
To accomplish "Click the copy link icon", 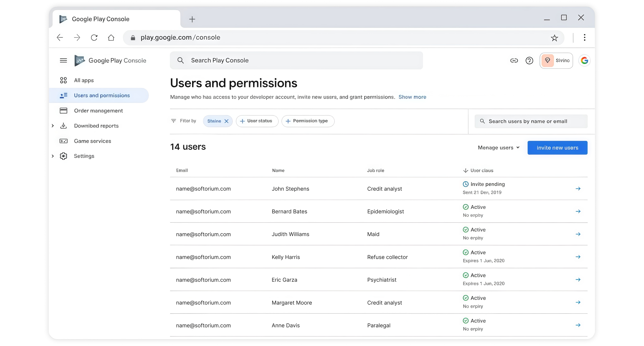I will [x=514, y=60].
